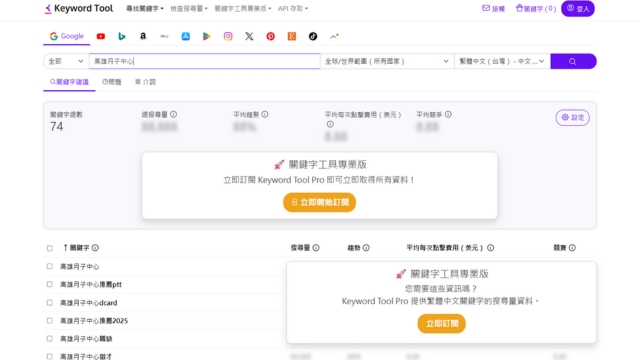The height and width of the screenshot is (360, 640).
Task: Select the Etsy platform icon
Action: pos(292,36)
